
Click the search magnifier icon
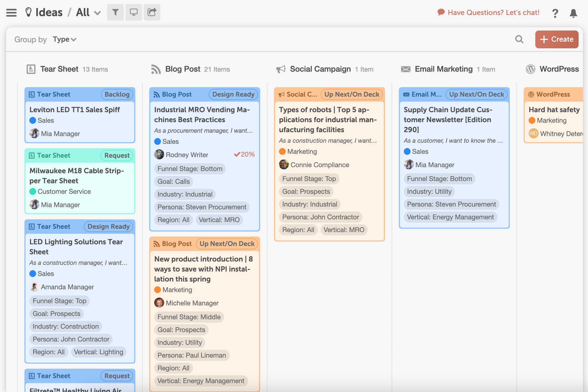click(x=519, y=39)
